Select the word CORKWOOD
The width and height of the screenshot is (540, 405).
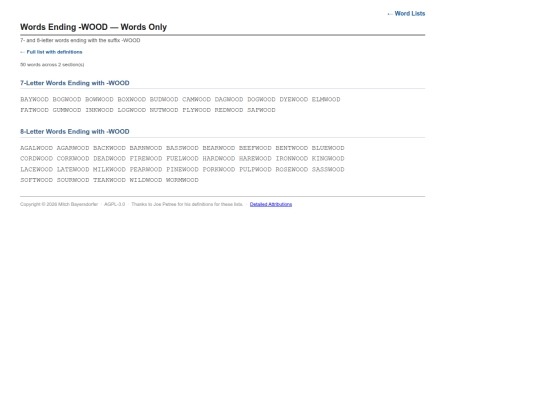pyautogui.click(x=73, y=159)
